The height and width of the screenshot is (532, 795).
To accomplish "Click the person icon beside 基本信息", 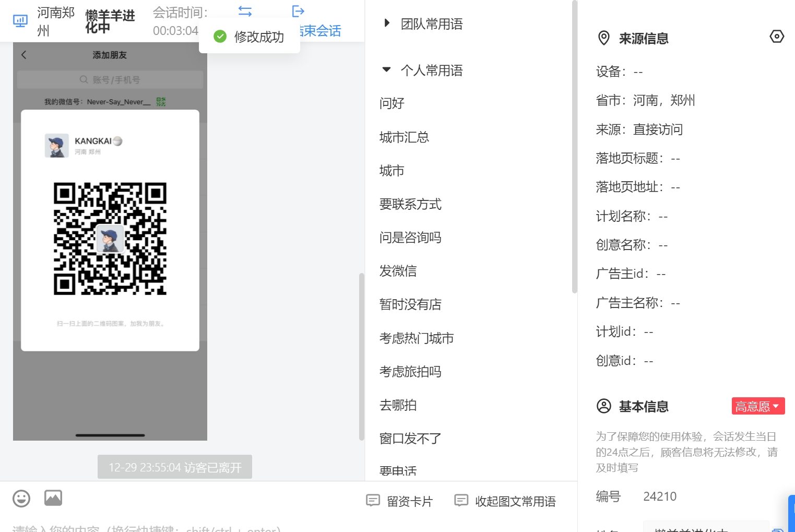I will pos(603,406).
